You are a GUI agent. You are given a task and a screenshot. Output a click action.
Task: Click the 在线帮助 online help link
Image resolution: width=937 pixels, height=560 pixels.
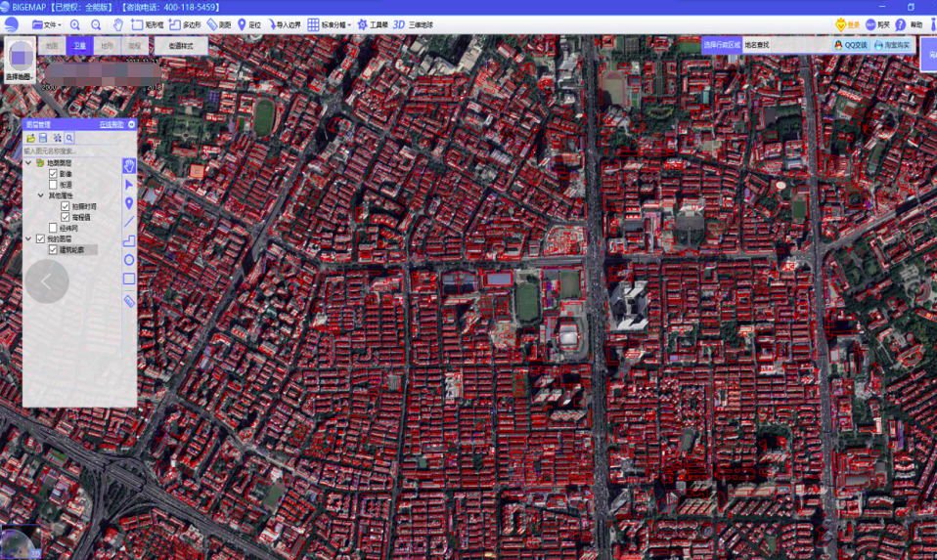[x=112, y=124]
